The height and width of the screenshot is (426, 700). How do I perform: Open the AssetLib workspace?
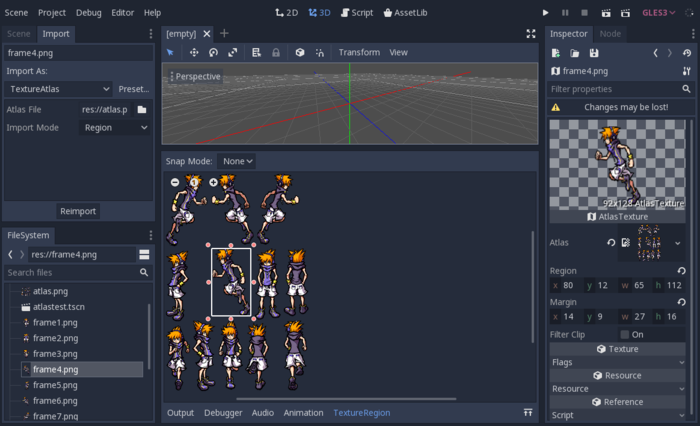pyautogui.click(x=405, y=13)
